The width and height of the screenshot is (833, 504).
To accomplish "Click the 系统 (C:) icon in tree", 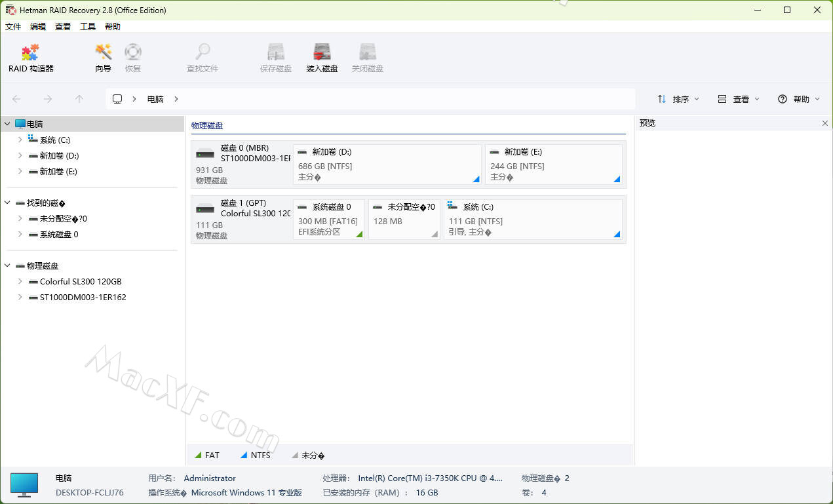I will click(33, 140).
